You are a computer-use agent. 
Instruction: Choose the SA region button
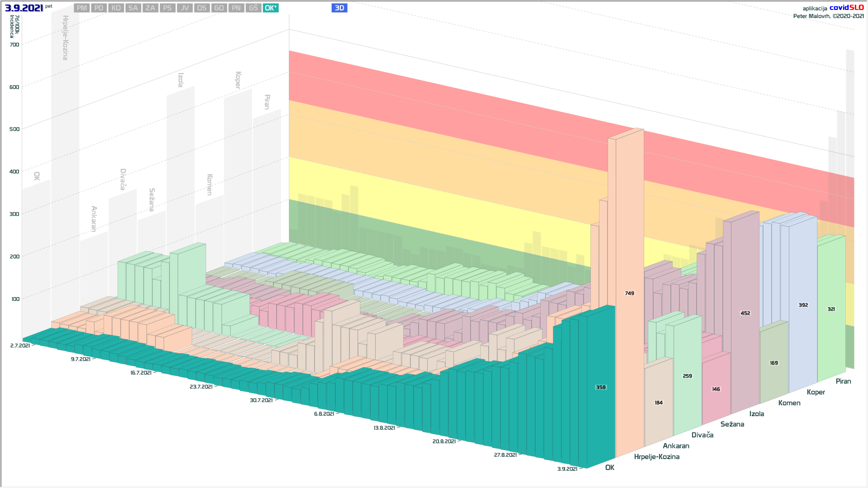133,8
